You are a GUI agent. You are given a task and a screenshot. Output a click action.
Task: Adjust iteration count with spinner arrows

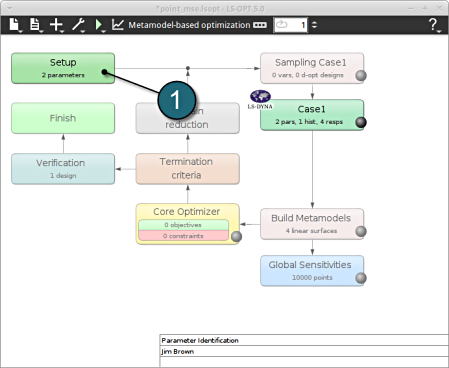point(314,25)
